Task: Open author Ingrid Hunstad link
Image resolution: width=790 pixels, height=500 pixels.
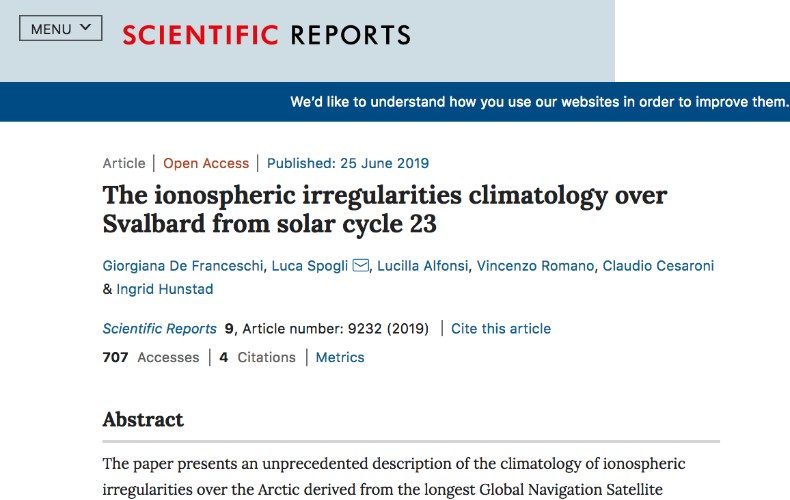Action: (165, 289)
